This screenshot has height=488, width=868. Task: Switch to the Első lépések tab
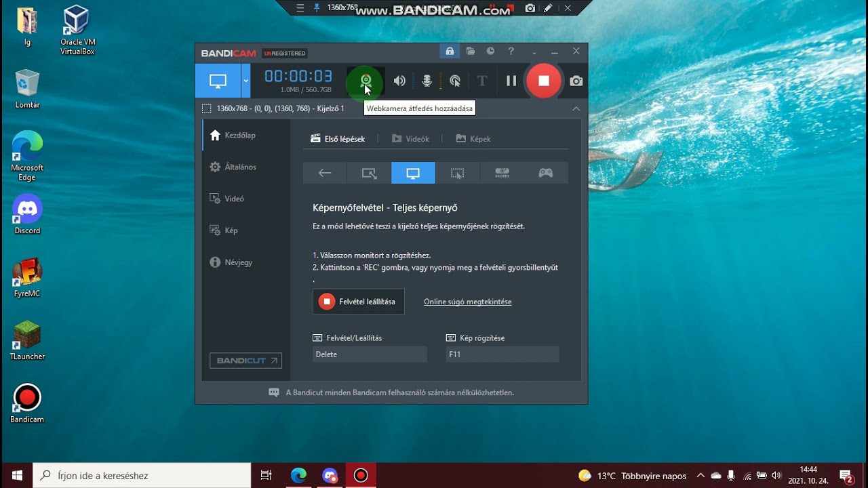click(338, 139)
